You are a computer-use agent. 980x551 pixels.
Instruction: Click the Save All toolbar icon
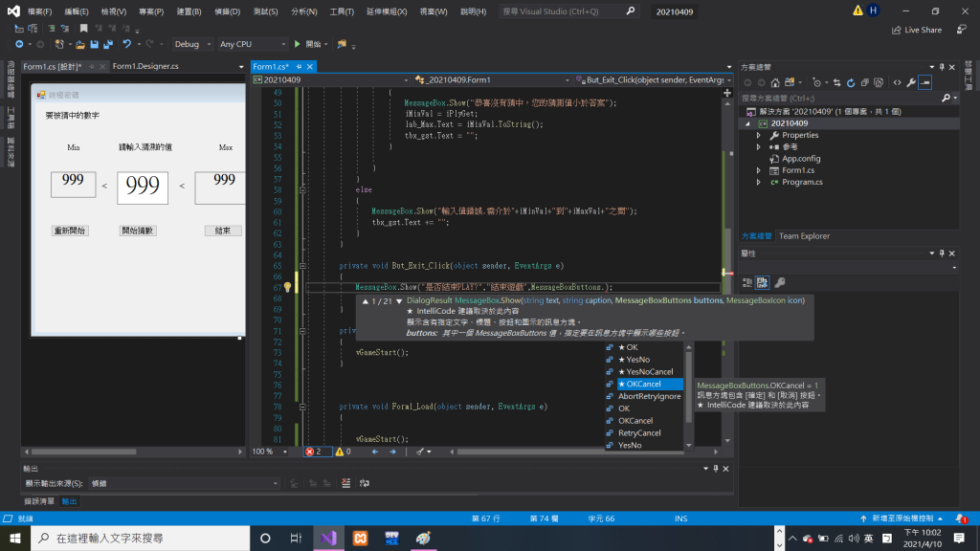point(107,44)
